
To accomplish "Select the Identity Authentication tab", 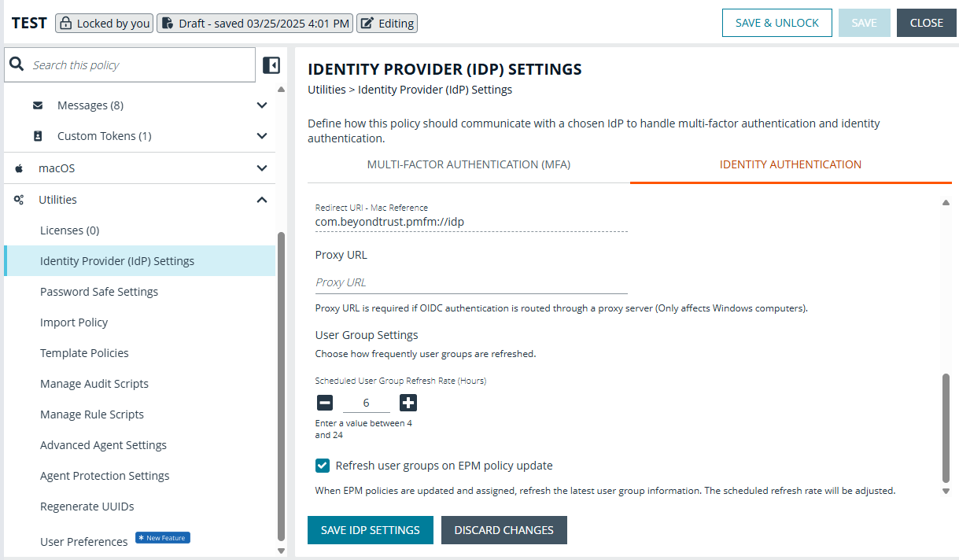I will 790,164.
